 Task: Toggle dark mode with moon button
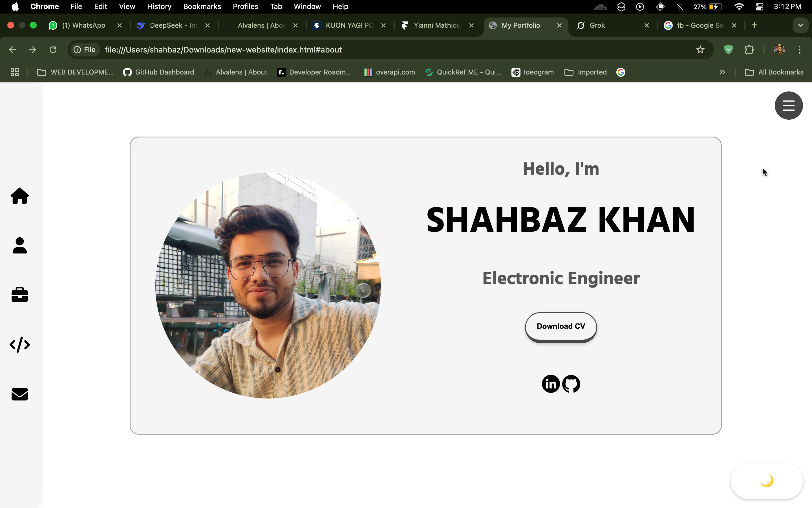click(x=767, y=481)
